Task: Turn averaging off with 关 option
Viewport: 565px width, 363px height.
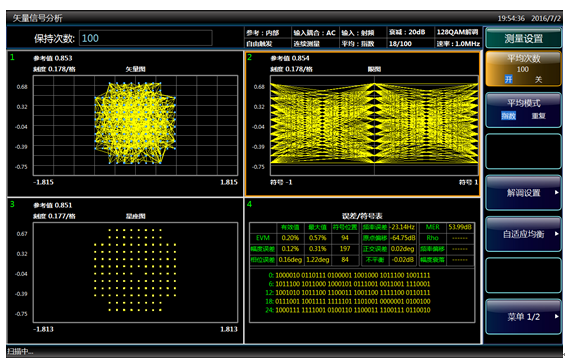Action: [x=538, y=79]
